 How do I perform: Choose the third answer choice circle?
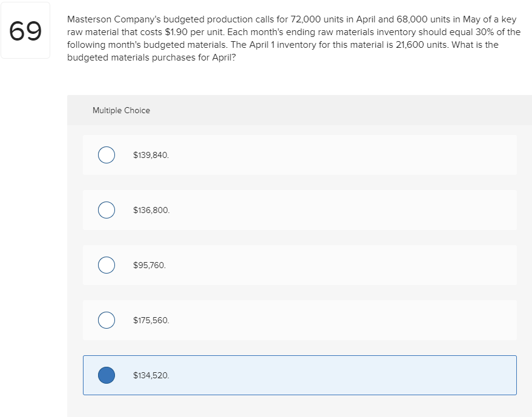(106, 265)
